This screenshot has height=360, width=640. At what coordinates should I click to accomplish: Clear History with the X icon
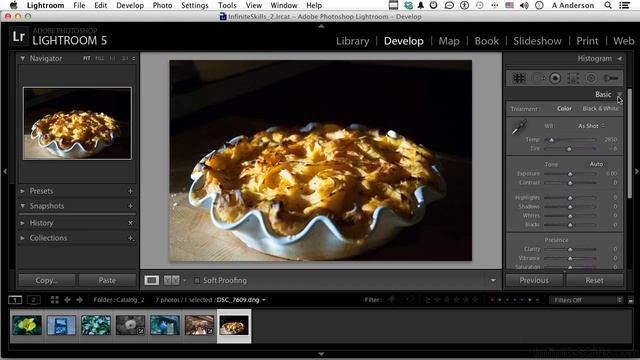coord(131,223)
